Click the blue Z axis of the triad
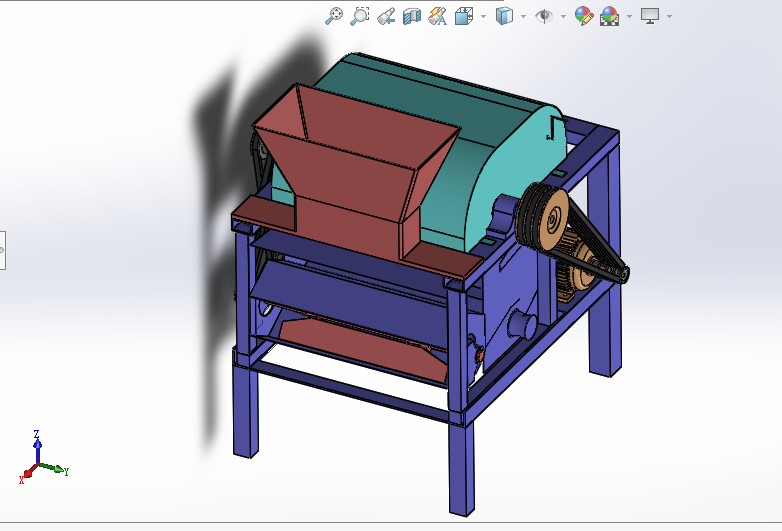 37,448
